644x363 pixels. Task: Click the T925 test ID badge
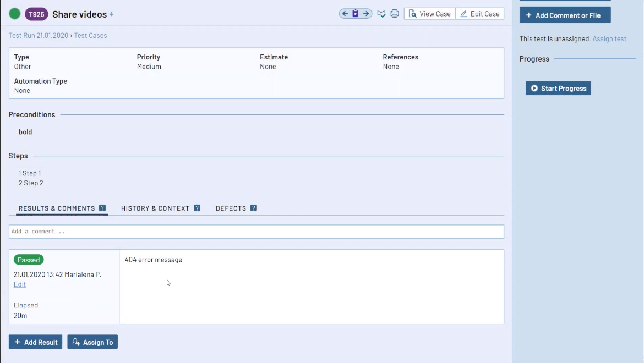[36, 14]
